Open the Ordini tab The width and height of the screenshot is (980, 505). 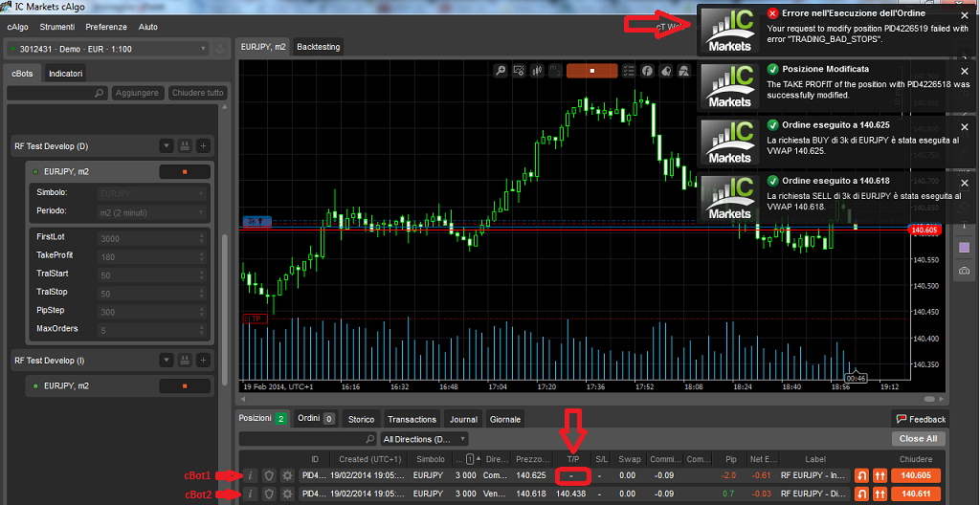click(x=315, y=418)
